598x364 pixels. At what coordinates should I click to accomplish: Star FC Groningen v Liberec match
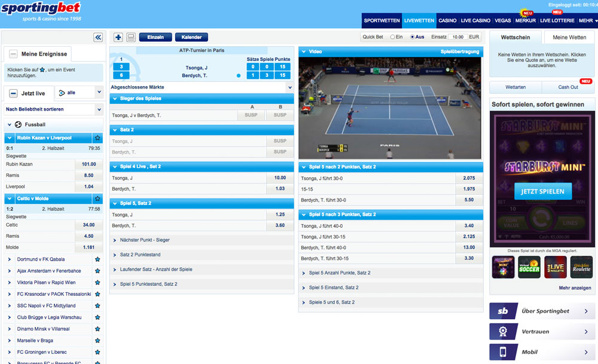coord(97,352)
